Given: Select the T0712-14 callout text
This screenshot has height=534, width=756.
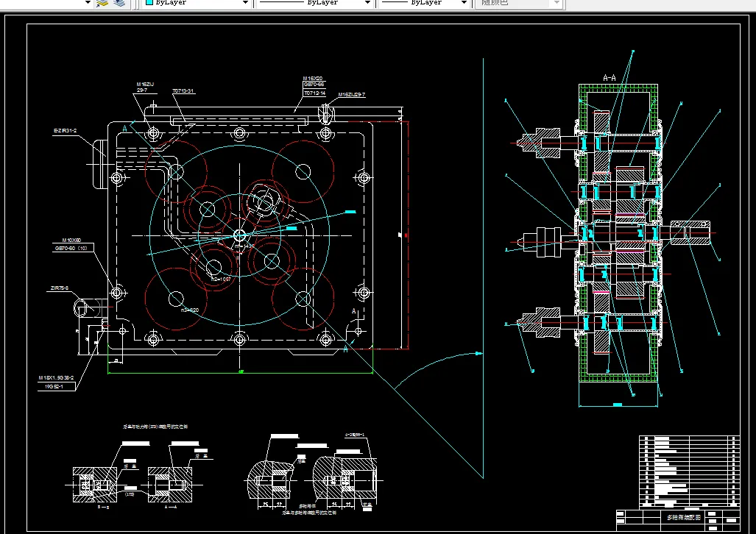Looking at the screenshot, I should point(314,93).
